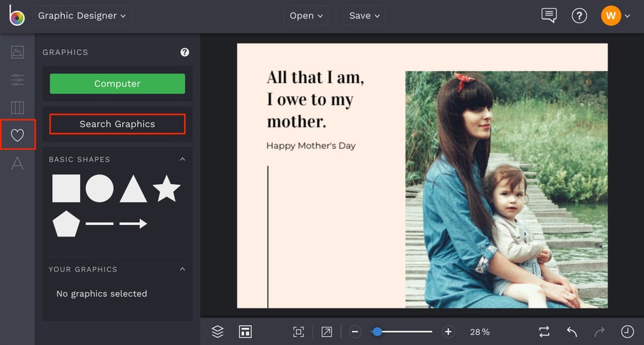Image resolution: width=644 pixels, height=345 pixels.
Task: Open the Open menu dropdown
Action: tap(306, 16)
